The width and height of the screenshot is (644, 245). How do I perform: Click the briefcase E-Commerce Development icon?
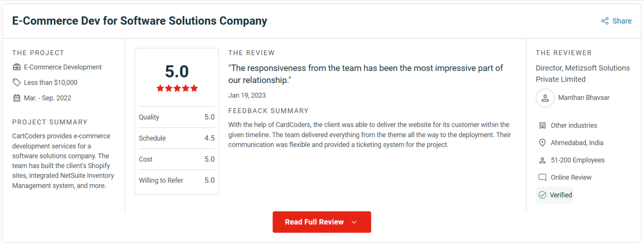[17, 67]
